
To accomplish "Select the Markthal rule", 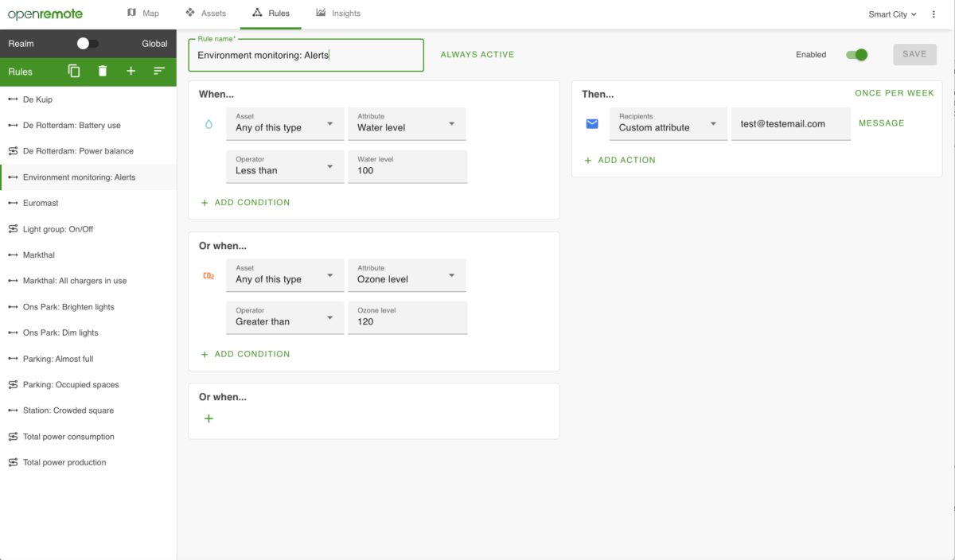I will pyautogui.click(x=88, y=255).
